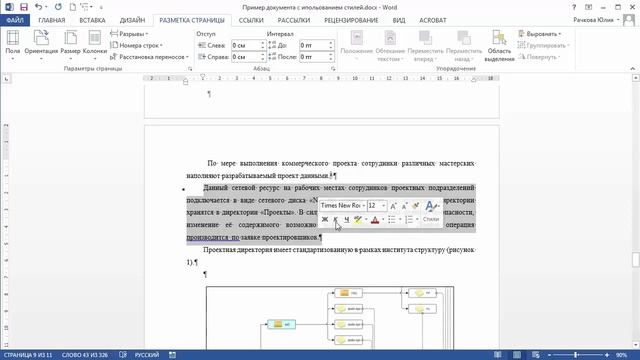Screen dimensions: 640x360
Task: Apply italic К in the mini toolbar
Action: click(336, 220)
